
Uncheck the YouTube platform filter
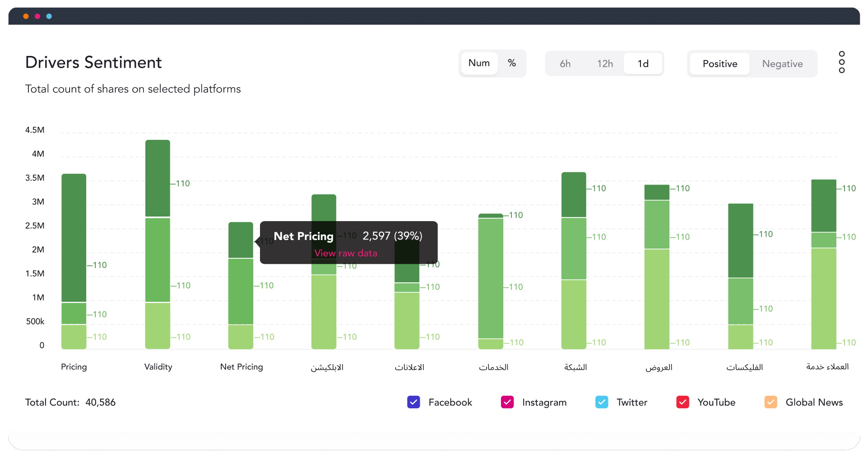[683, 402]
